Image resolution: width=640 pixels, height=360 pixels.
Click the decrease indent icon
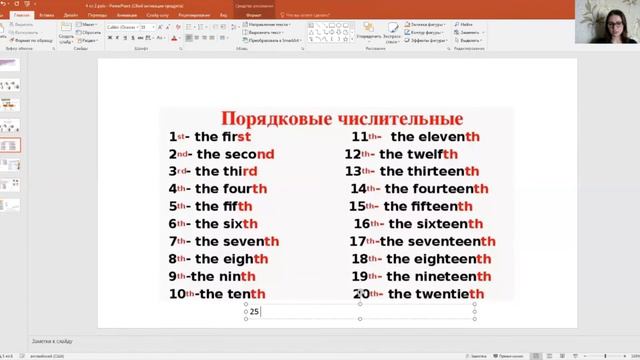point(215,27)
